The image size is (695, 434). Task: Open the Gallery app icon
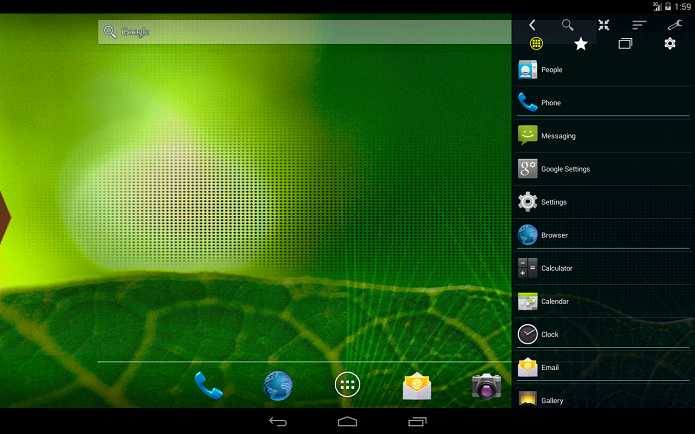coord(527,399)
